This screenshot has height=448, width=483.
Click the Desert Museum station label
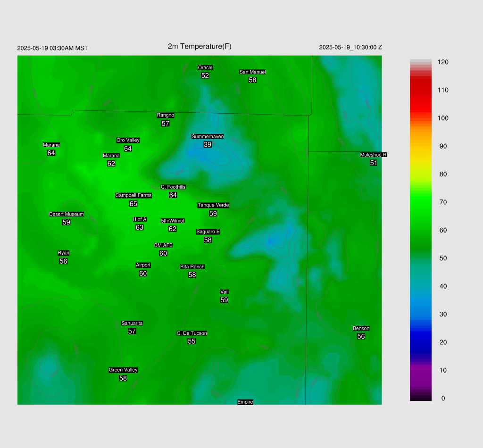[x=67, y=214]
